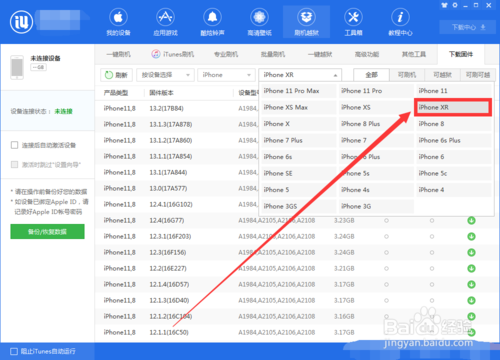The width and height of the screenshot is (500, 360).
Task: Choose iPhone X from list
Action: point(299,124)
